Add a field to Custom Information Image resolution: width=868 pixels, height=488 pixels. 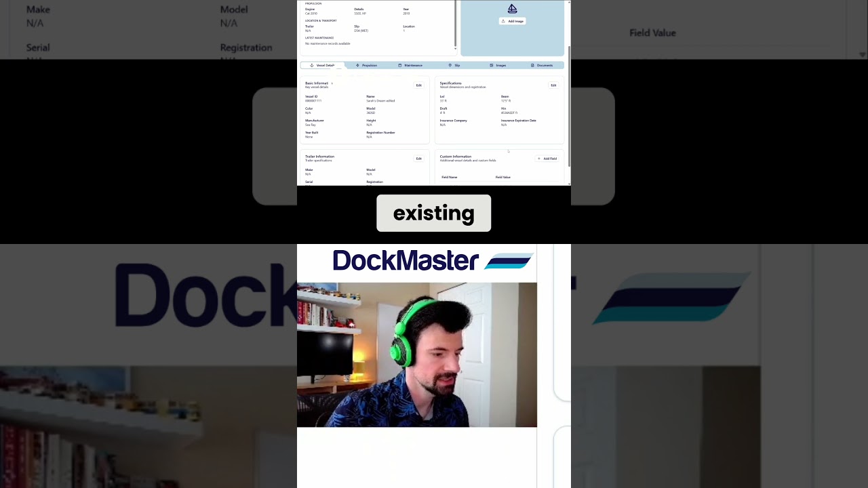pos(547,159)
